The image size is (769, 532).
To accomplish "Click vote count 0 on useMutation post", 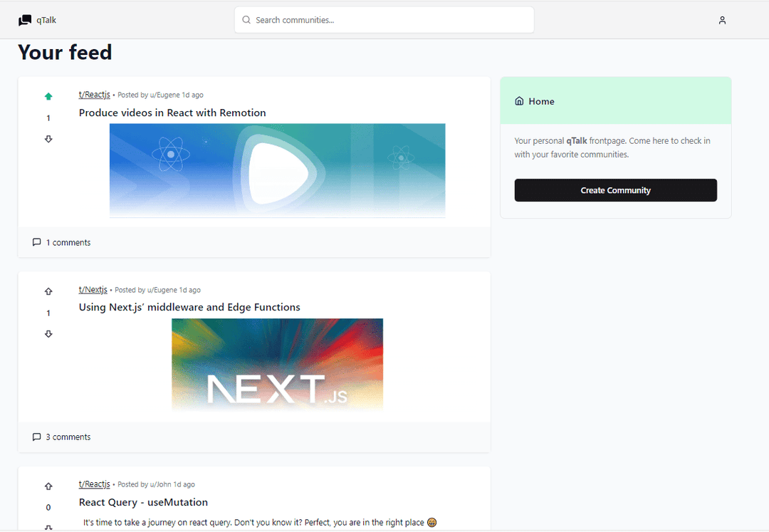I will click(48, 508).
